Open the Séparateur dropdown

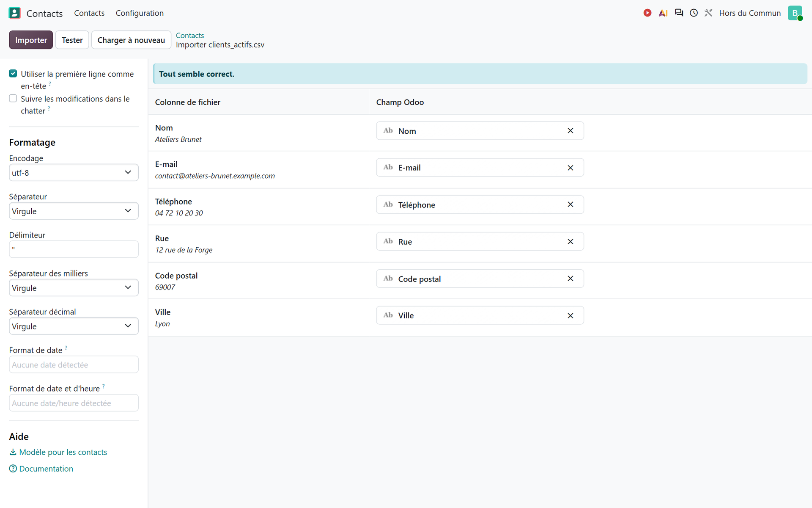pyautogui.click(x=74, y=211)
